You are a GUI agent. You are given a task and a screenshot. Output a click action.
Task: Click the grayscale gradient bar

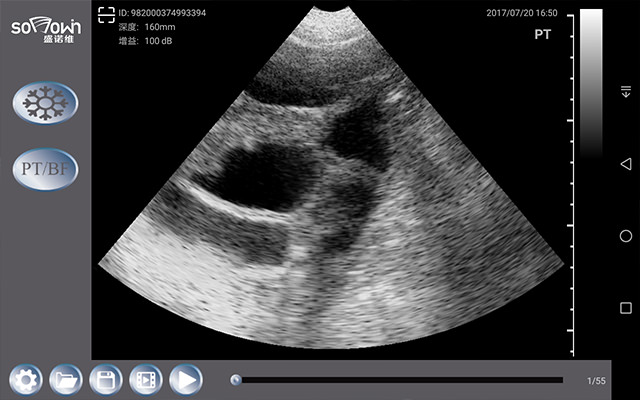[591, 80]
